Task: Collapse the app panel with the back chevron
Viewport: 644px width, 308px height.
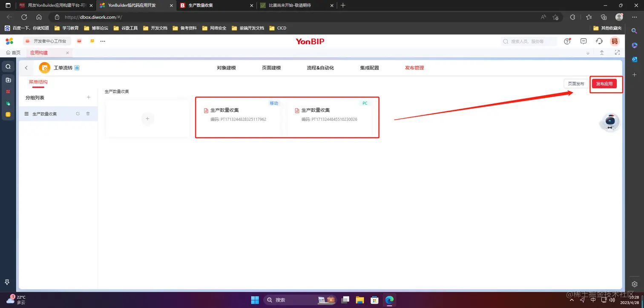Action: pos(26,67)
